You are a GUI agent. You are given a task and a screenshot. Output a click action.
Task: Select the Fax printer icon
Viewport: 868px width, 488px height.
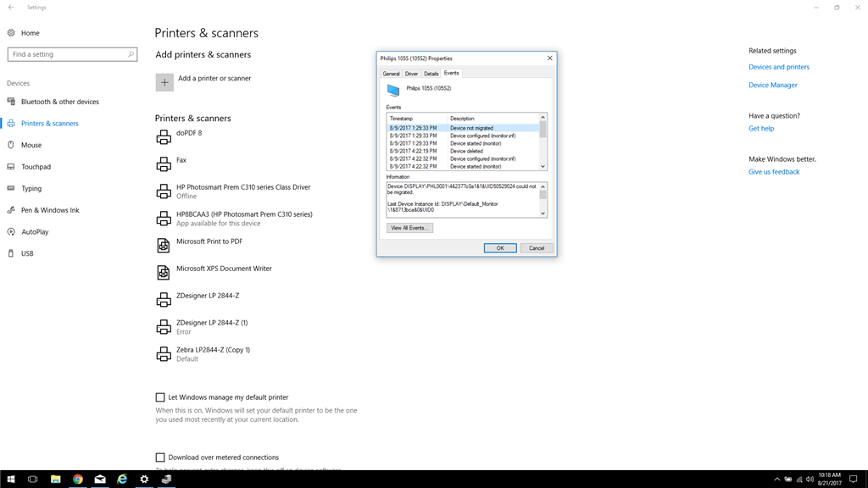click(x=164, y=164)
